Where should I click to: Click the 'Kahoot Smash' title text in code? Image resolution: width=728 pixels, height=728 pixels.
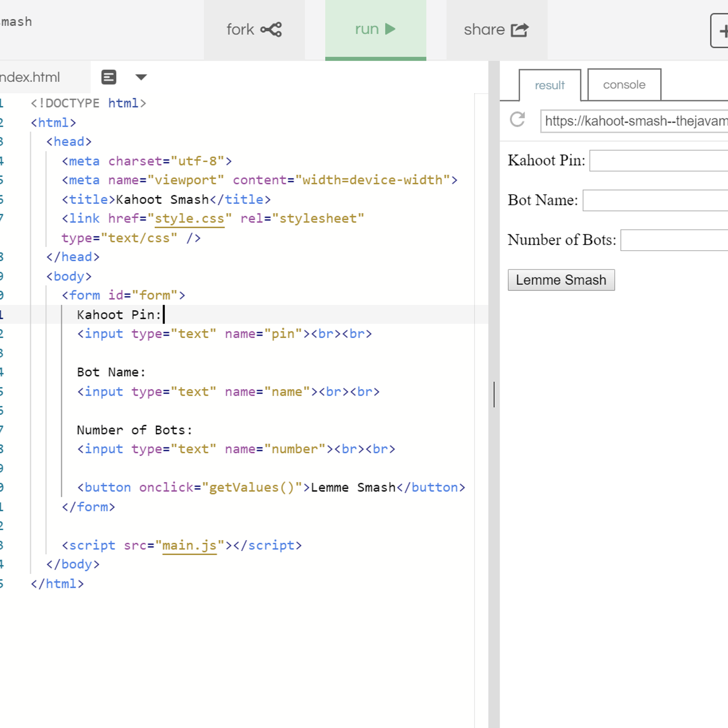pyautogui.click(x=162, y=199)
